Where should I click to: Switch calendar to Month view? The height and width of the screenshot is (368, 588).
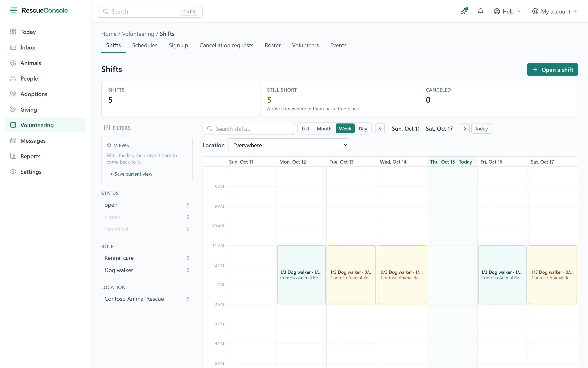click(x=324, y=129)
